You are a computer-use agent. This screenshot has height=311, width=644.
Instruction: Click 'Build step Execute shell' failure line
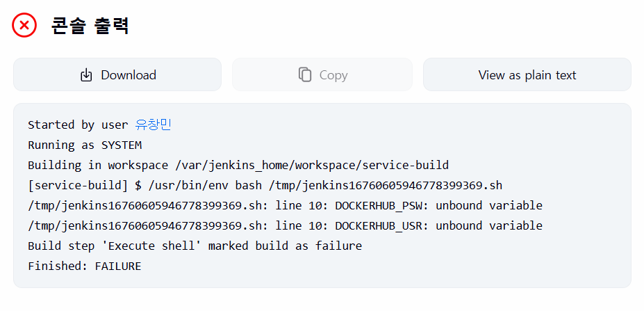coord(195,246)
